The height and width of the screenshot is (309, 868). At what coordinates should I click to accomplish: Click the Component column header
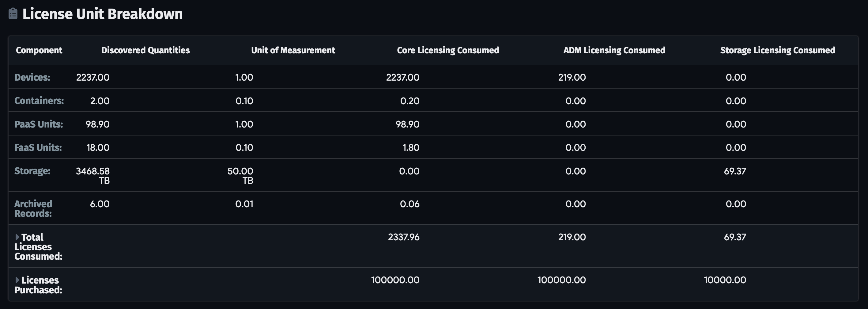pyautogui.click(x=39, y=50)
